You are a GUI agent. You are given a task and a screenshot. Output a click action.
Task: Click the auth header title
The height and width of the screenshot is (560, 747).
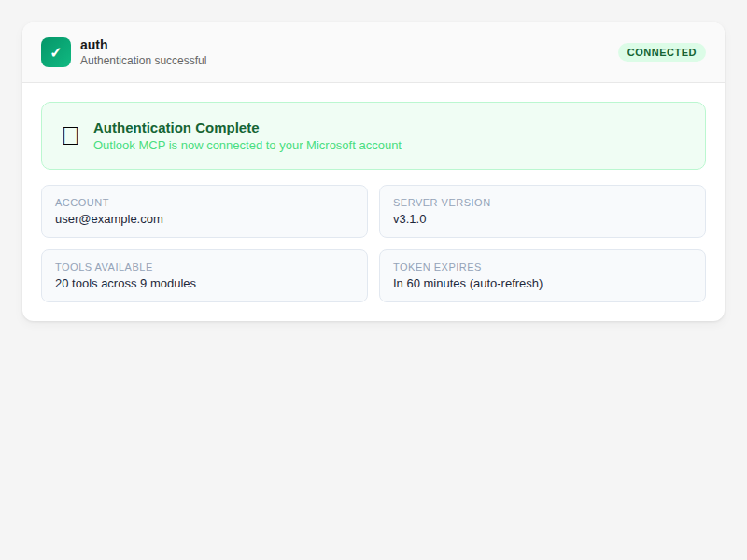[93, 44]
